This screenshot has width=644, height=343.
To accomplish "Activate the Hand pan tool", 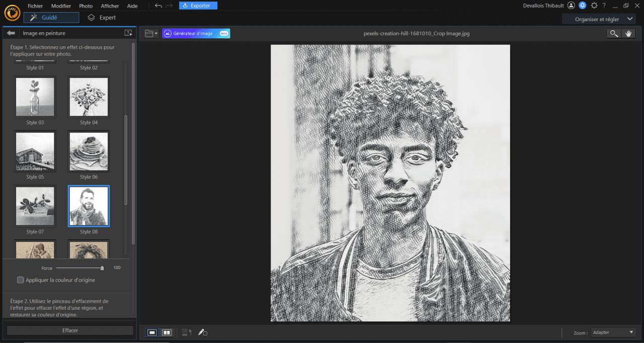I will pyautogui.click(x=628, y=33).
